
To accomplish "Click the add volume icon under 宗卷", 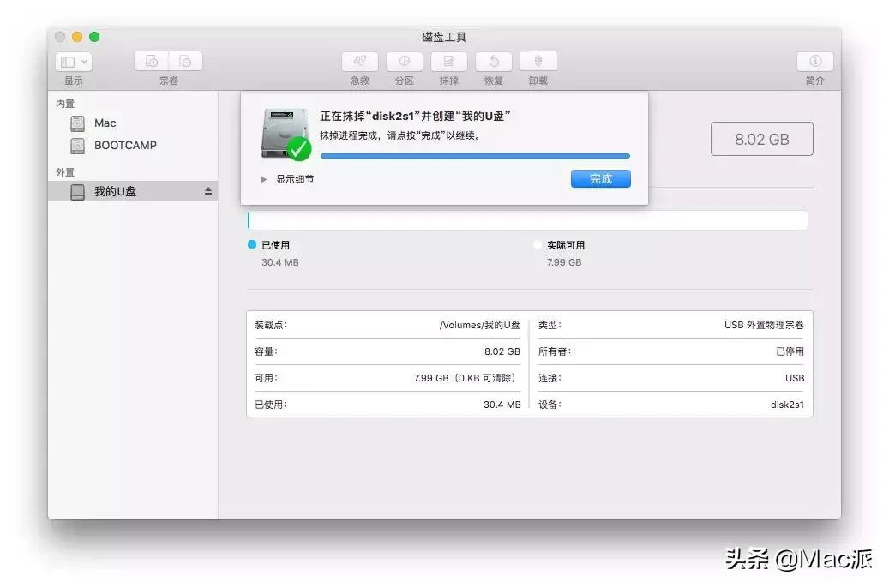I will click(x=152, y=61).
